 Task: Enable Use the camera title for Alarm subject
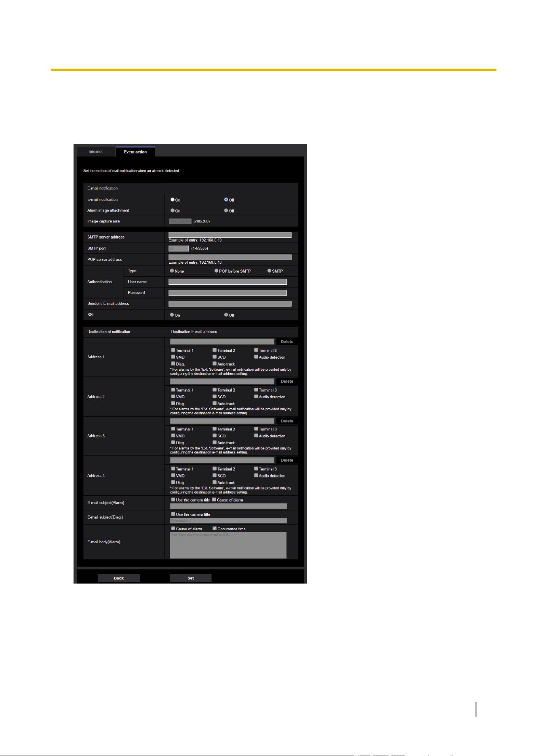pos(173,500)
